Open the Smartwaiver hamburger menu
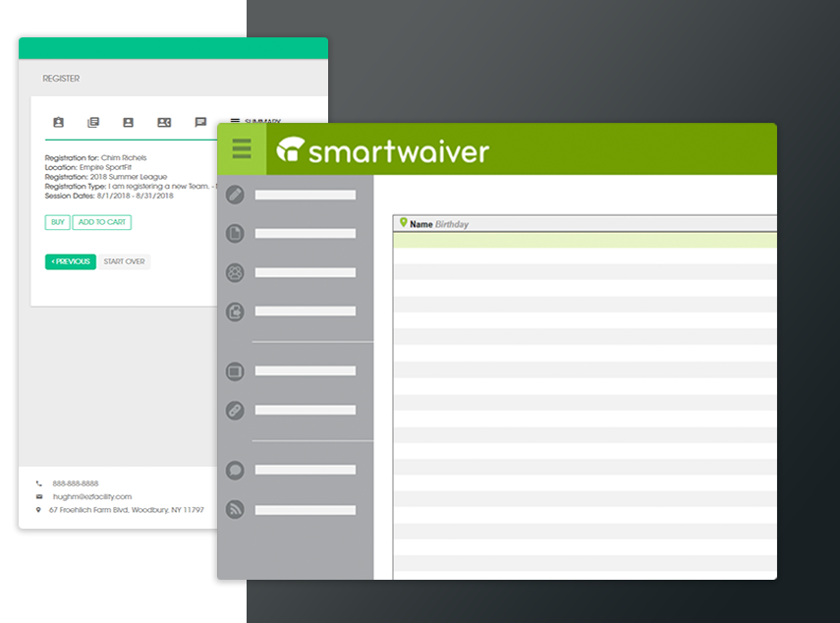840x623 pixels. [242, 149]
